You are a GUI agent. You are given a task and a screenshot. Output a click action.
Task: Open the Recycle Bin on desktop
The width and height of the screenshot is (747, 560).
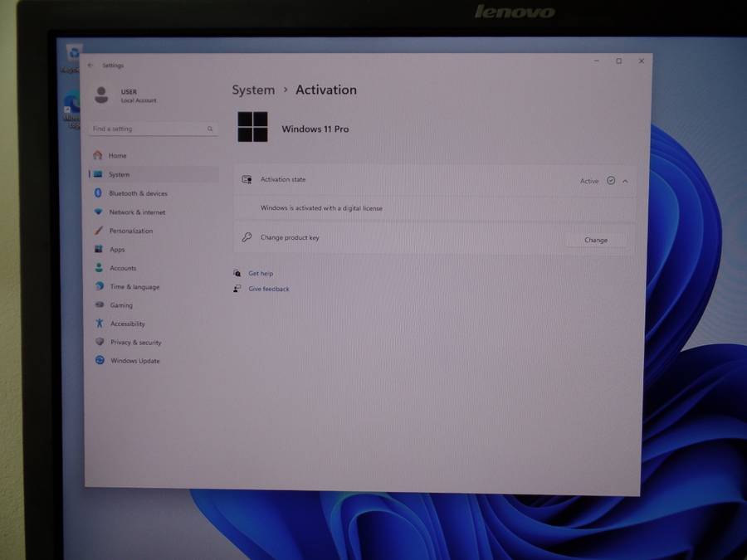coord(73,56)
